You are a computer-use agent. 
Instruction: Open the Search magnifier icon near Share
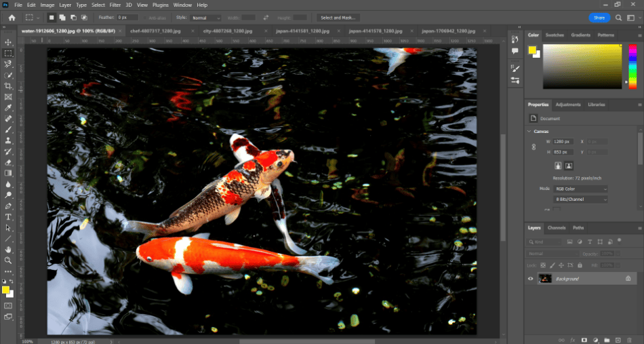(618, 18)
